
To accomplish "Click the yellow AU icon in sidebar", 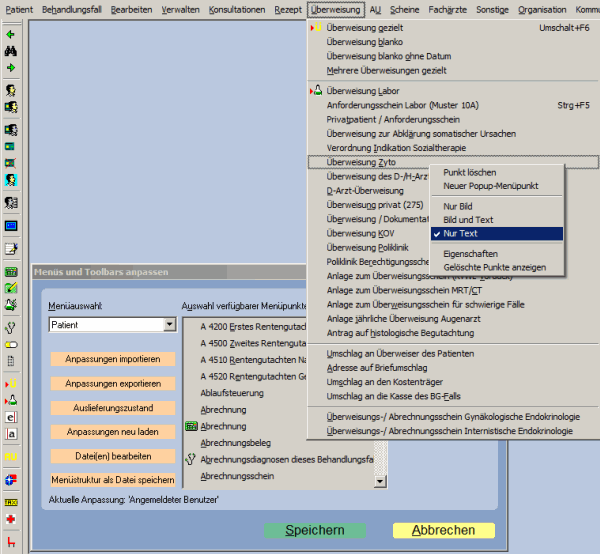I will click(x=11, y=456).
